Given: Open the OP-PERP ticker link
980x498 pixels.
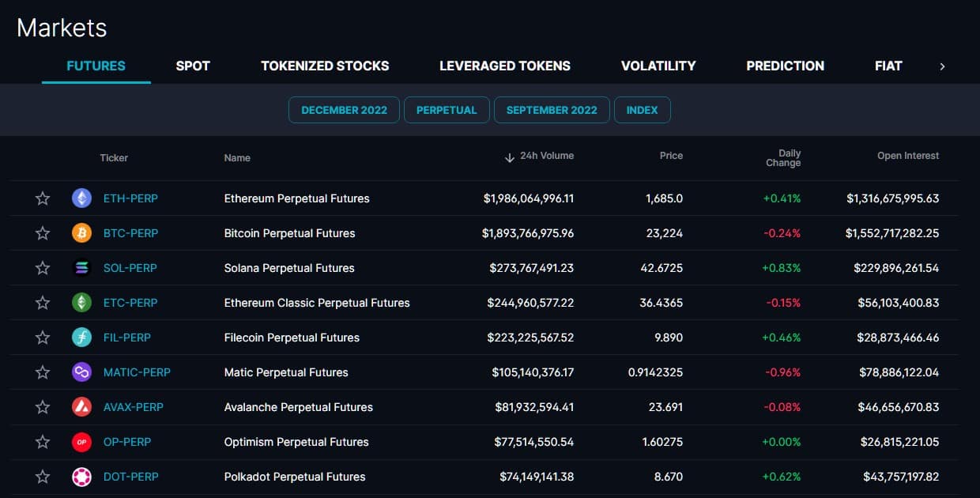Looking at the screenshot, I should coord(127,442).
